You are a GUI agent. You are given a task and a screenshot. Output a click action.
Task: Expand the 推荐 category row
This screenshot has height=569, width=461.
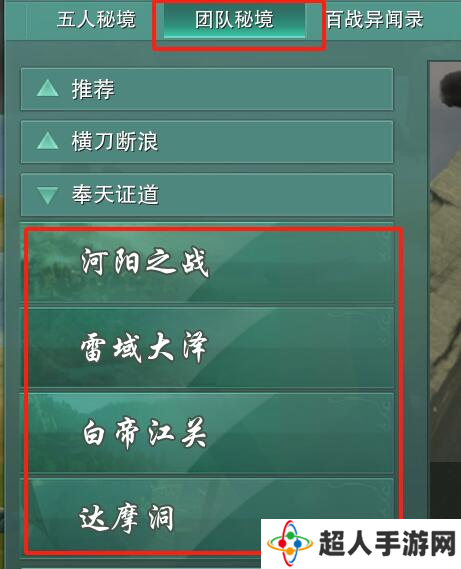[x=207, y=89]
